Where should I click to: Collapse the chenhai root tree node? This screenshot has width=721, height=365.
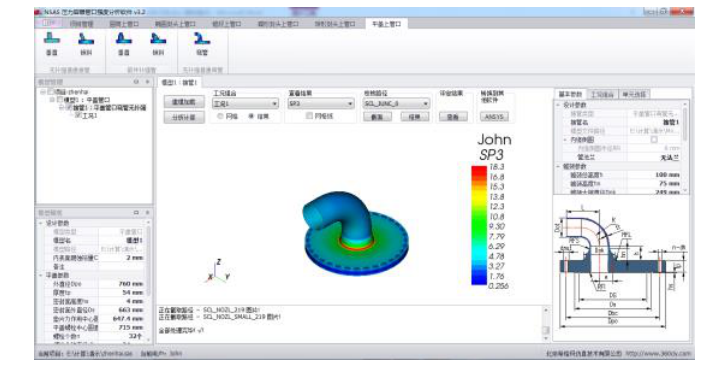click(42, 92)
